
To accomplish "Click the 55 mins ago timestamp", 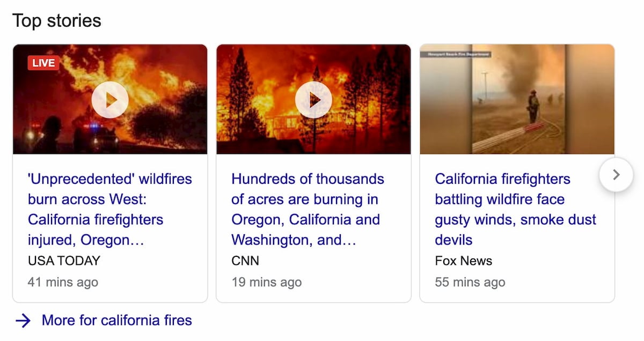I will pyautogui.click(x=470, y=282).
